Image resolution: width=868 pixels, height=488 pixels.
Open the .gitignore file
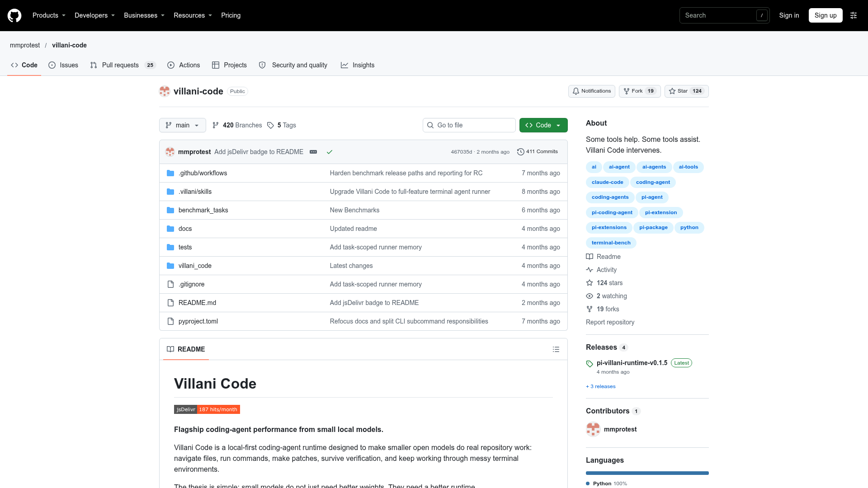(191, 284)
